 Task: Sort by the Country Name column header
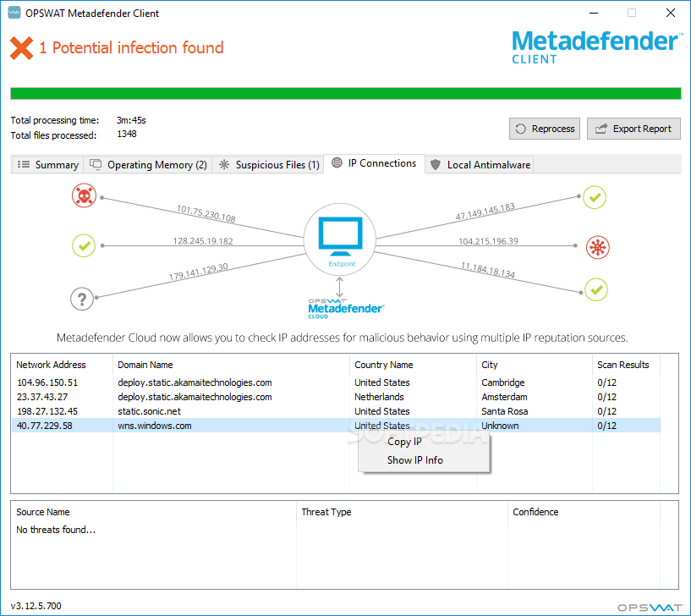click(x=413, y=365)
